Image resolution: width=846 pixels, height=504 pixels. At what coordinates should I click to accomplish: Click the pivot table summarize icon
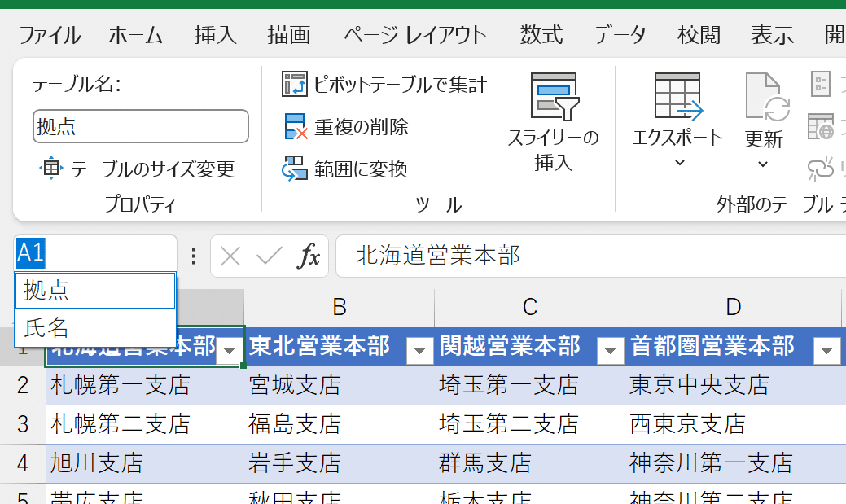click(x=294, y=84)
